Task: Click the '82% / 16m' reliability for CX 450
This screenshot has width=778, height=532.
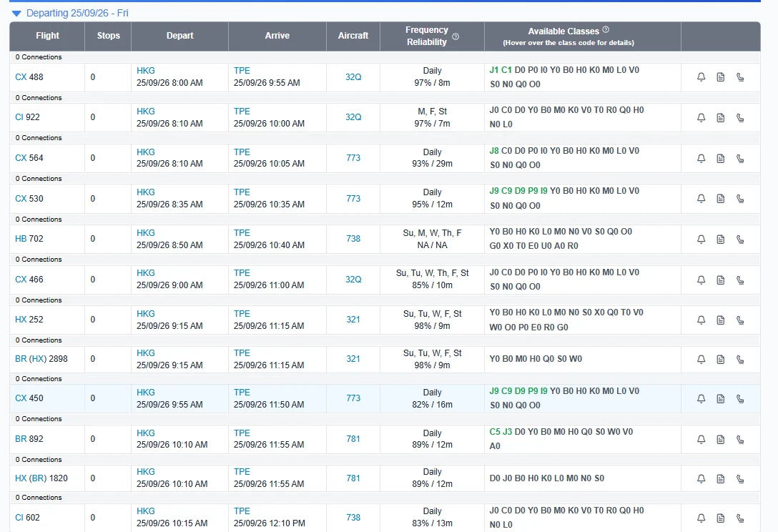Action: (432, 405)
